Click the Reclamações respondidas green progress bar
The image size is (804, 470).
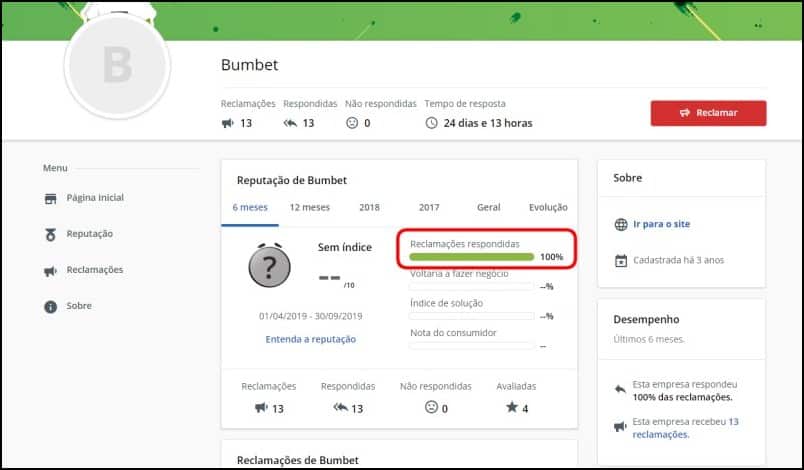[x=471, y=257]
